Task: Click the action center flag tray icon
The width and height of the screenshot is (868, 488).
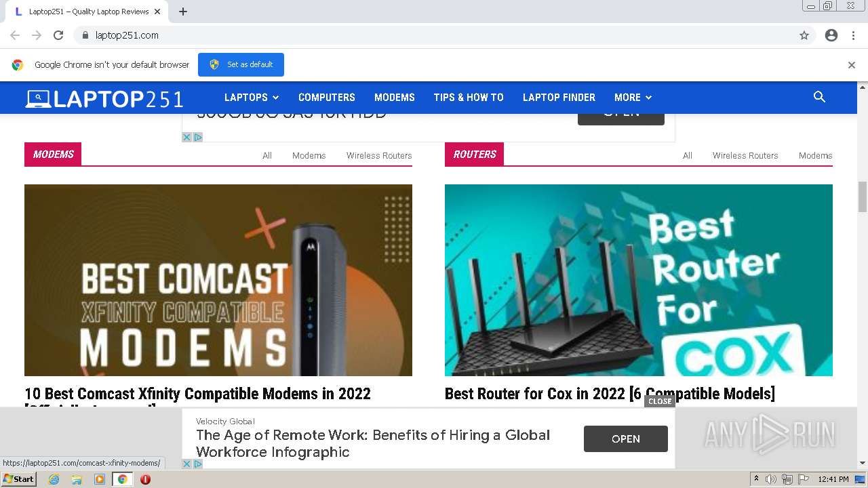Action: tap(804, 479)
